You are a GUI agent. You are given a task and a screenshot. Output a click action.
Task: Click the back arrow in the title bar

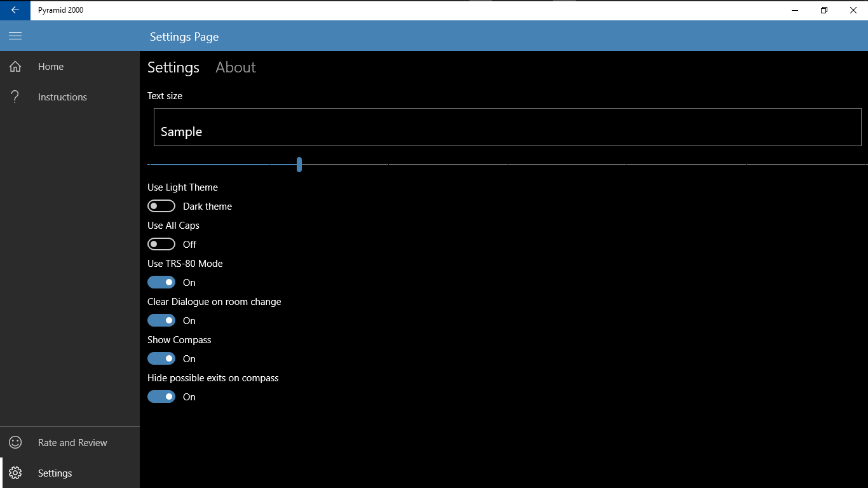pyautogui.click(x=15, y=10)
